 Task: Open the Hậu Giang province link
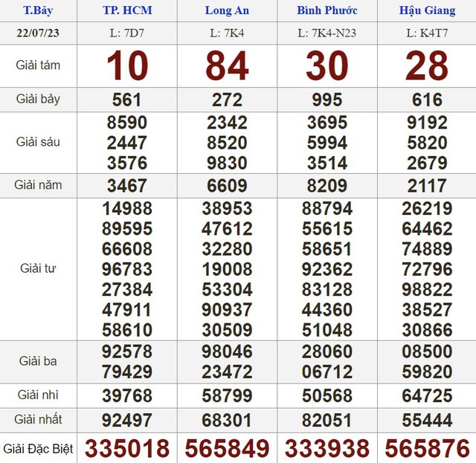[427, 10]
